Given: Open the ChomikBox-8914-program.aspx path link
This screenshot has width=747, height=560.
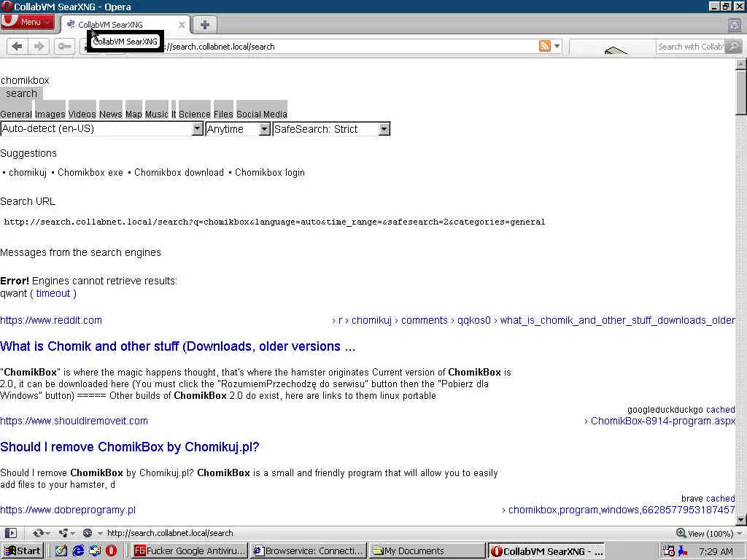Looking at the screenshot, I should pyautogui.click(x=662, y=421).
